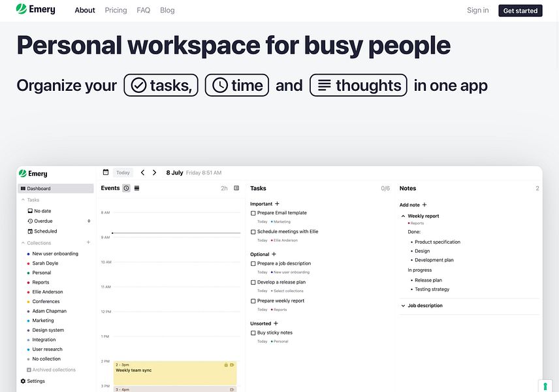Open Scheduled tasks calendar icon
The image size is (559, 392).
pos(30,231)
